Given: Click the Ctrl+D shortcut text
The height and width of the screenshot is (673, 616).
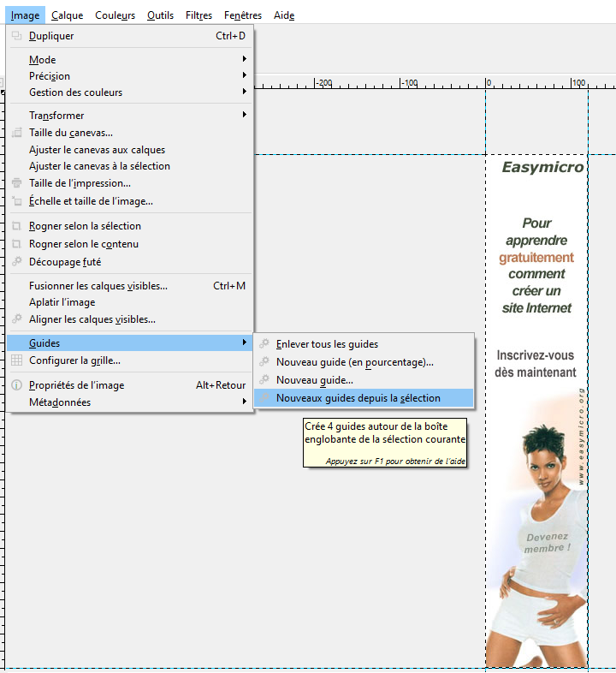Looking at the screenshot, I should (x=230, y=36).
